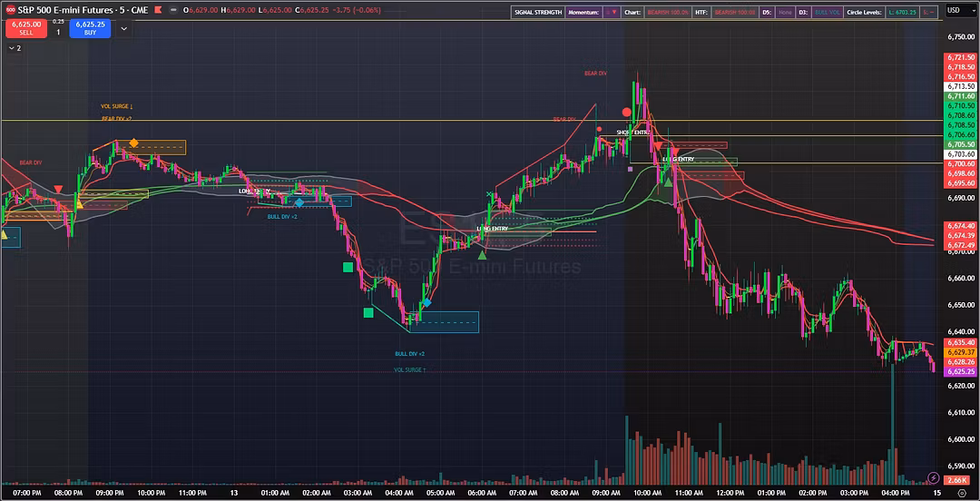Expand the order panel chevron next to BUY
The image size is (980, 501).
coord(123,28)
